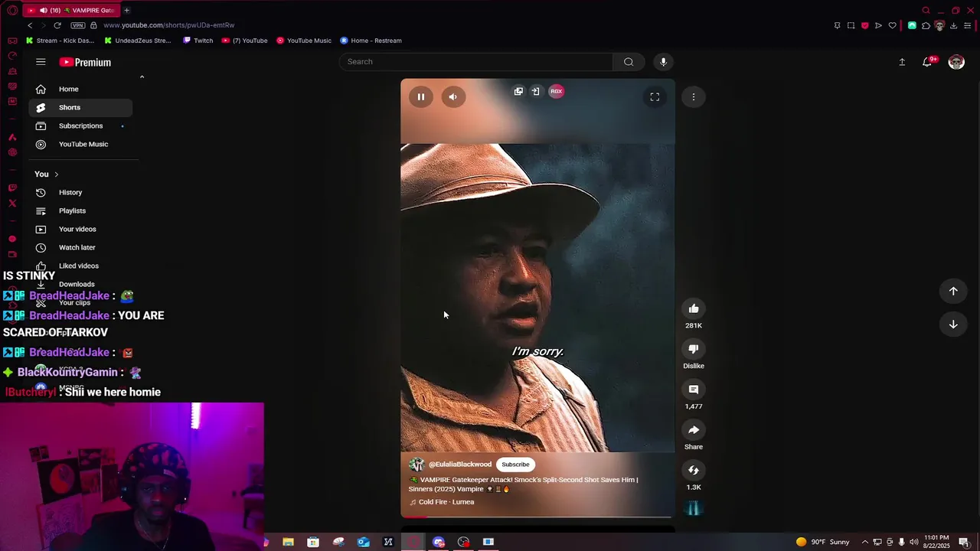Open the browser downloads icon
The image size is (980, 551).
coord(953,25)
